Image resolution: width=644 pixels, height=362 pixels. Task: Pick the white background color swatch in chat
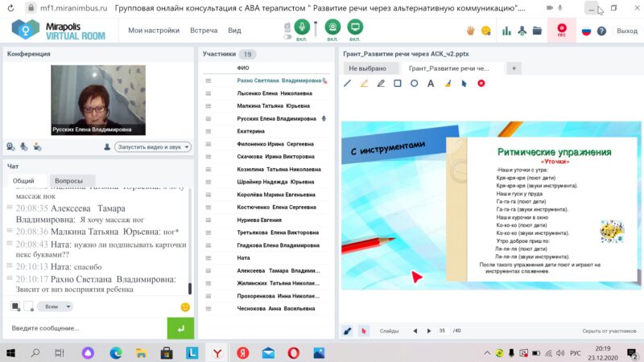pos(28,306)
